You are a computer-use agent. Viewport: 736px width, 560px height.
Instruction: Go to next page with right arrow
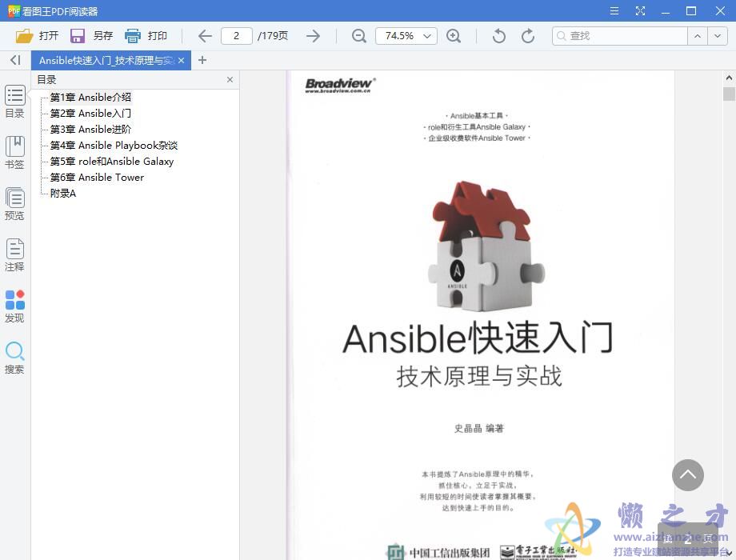point(313,36)
